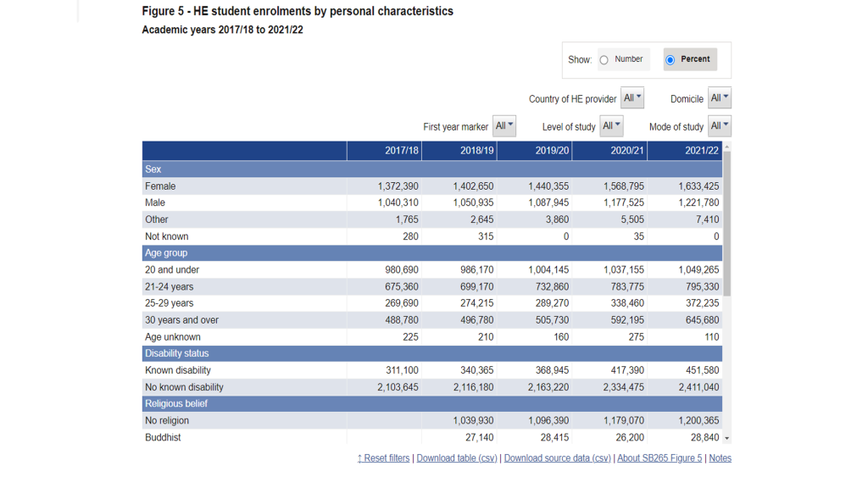This screenshot has height=488, width=868.
Task: Click the table scrollbar down arrow
Action: [x=726, y=438]
